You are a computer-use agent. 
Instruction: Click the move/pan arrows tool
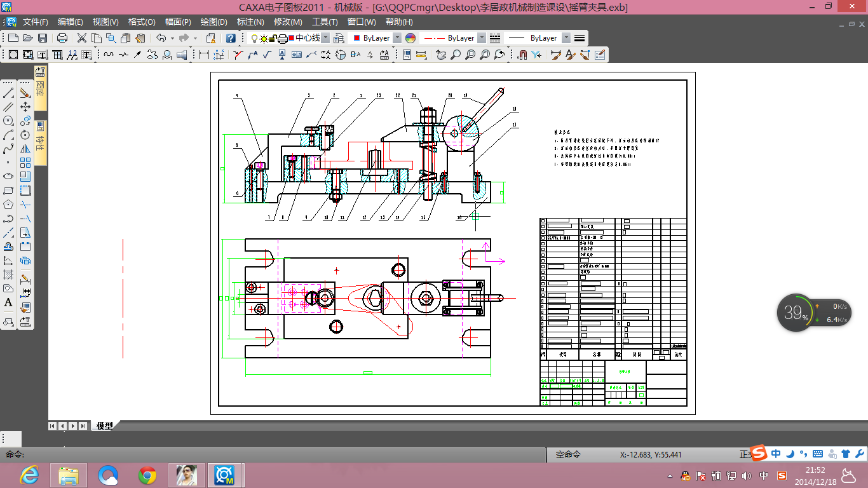[x=25, y=107]
